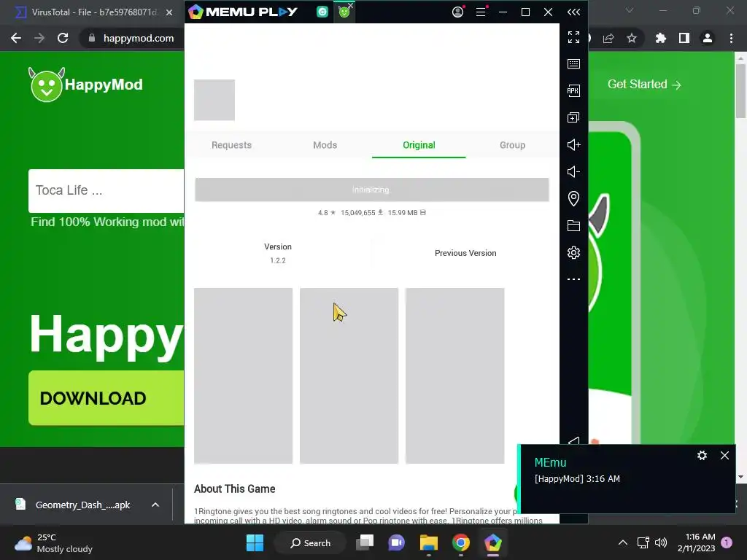Image resolution: width=747 pixels, height=560 pixels.
Task: Open Chrome extensions puzzle icon
Action: click(x=660, y=38)
